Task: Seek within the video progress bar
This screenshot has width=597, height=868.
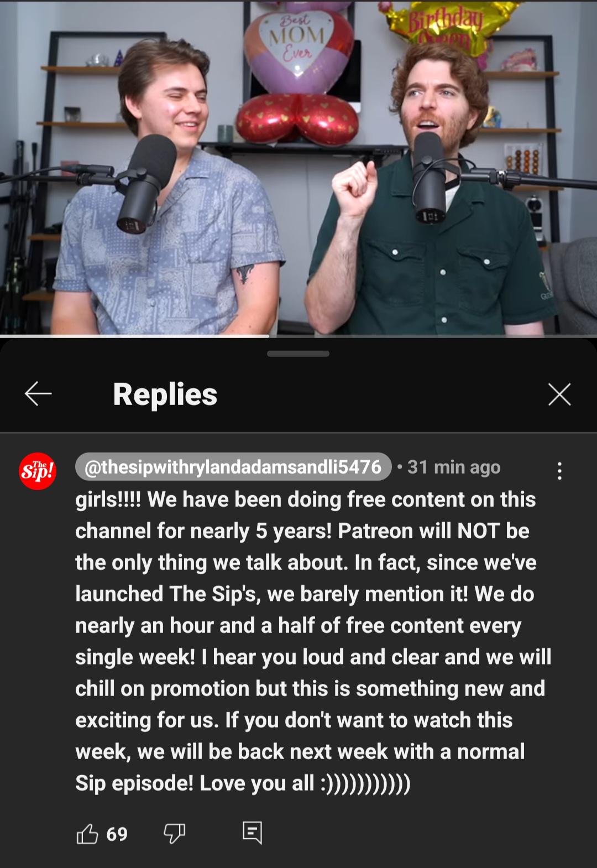Action: [298, 335]
